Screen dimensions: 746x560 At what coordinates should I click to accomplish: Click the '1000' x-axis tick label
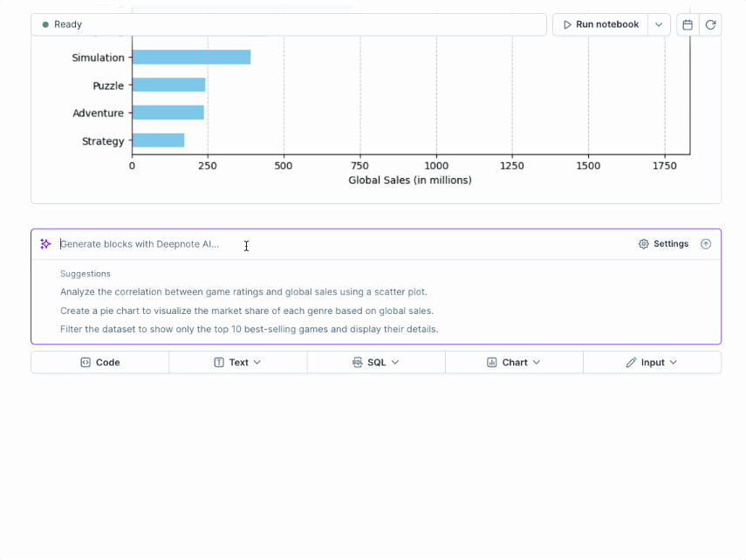coord(436,166)
